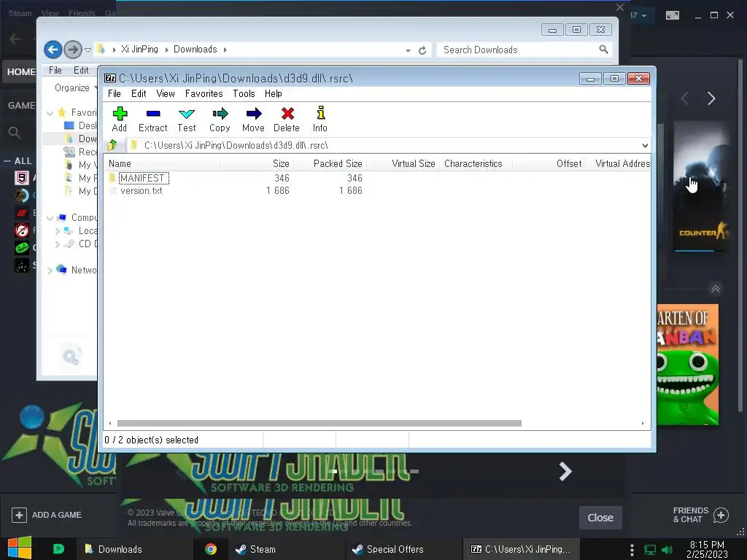Image resolution: width=747 pixels, height=560 pixels.
Task: Select the version.txt file row
Action: tap(141, 191)
